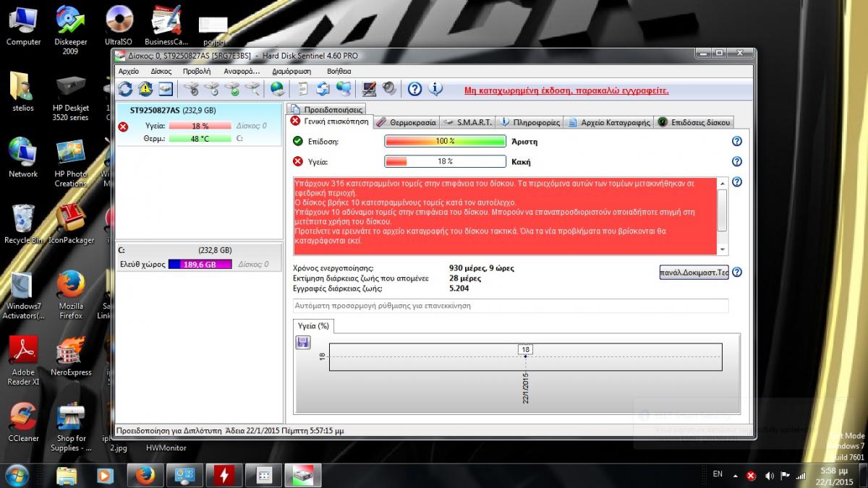The image size is (868, 488).
Task: Open UltraISO desktop icon
Action: 117,26
